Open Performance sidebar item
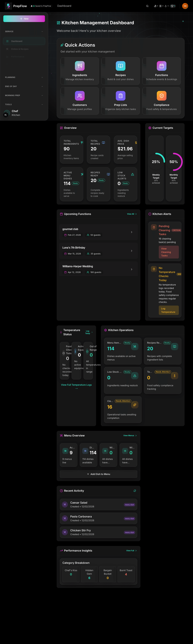 [24, 57]
